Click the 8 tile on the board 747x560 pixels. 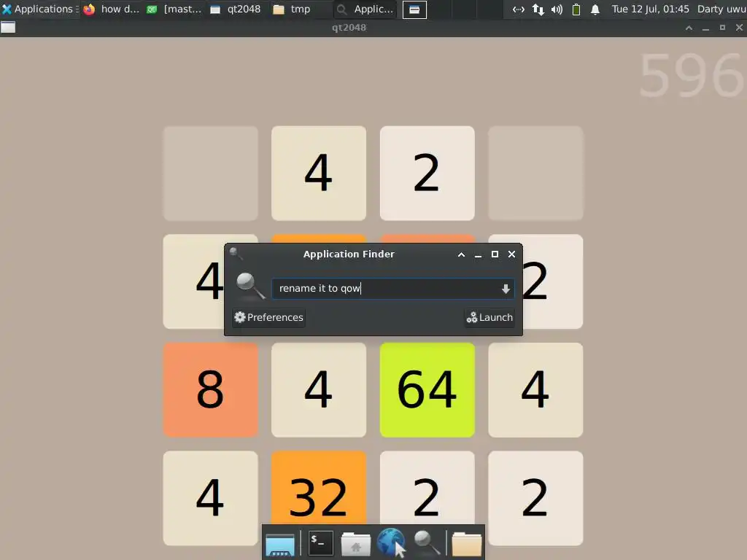click(211, 390)
